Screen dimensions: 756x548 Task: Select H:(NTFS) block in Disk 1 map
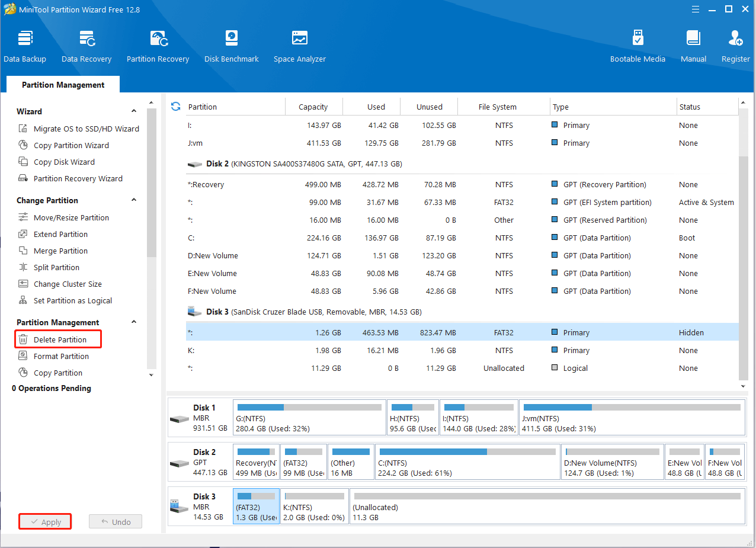point(413,418)
